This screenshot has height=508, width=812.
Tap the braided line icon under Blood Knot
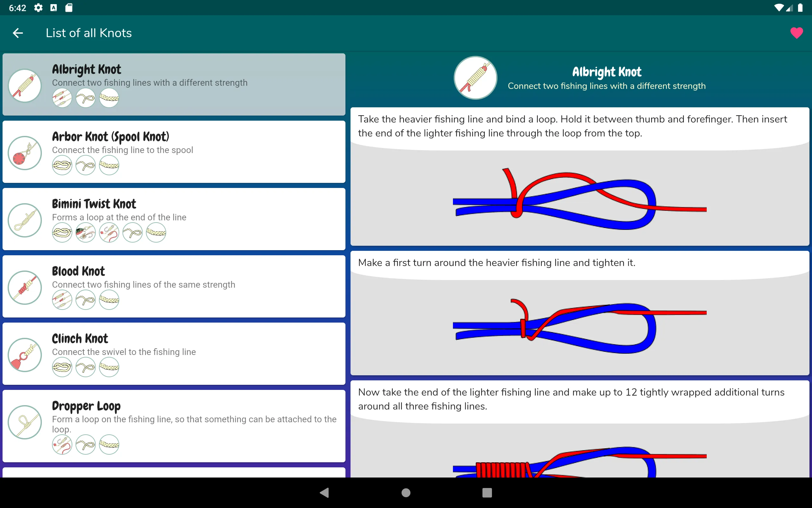coord(109,300)
